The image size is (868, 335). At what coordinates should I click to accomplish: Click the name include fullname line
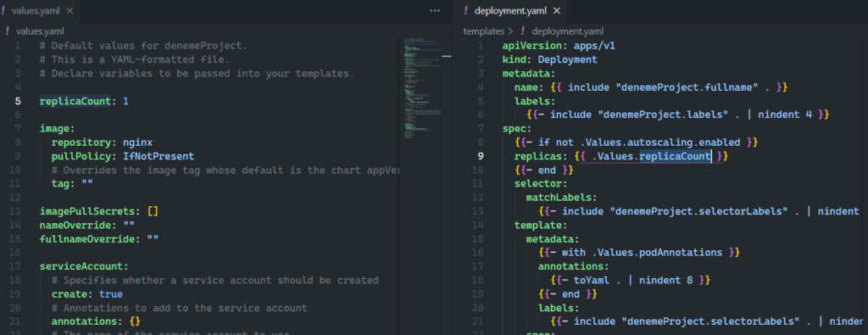(x=651, y=87)
